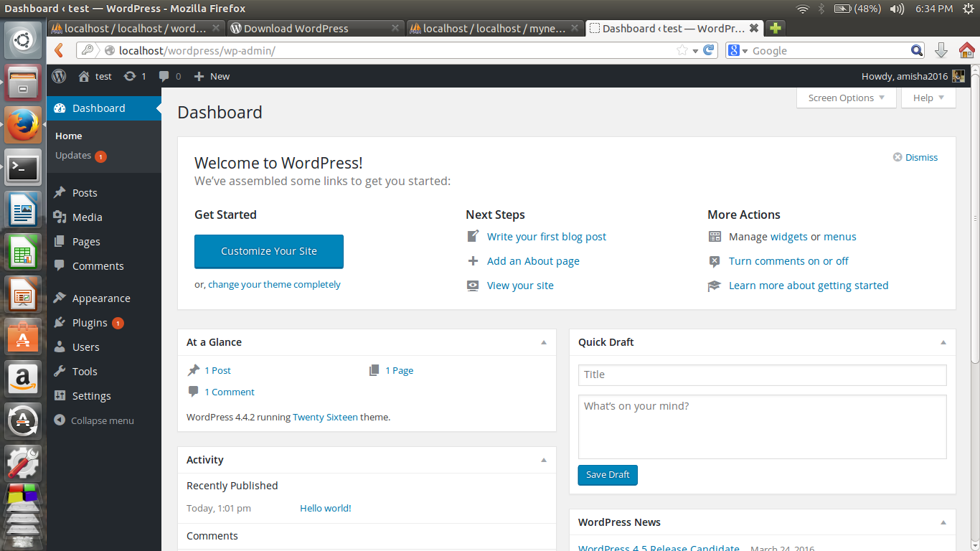Click the plus New icon in admin bar
The width and height of the screenshot is (980, 551).
(x=199, y=76)
